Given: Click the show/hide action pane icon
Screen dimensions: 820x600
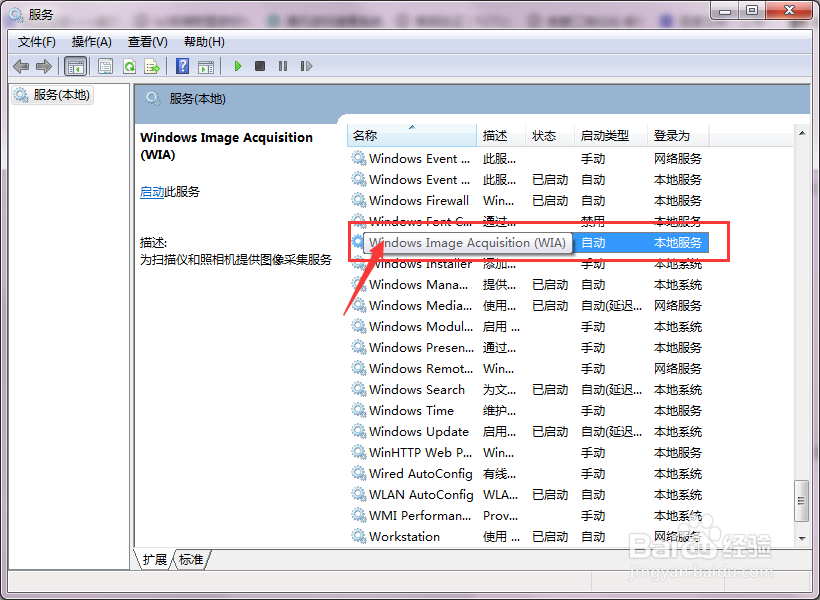Looking at the screenshot, I should [x=206, y=66].
